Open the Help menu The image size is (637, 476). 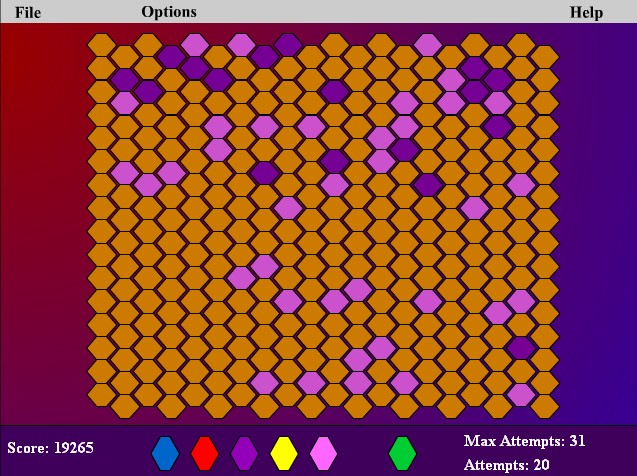[586, 12]
